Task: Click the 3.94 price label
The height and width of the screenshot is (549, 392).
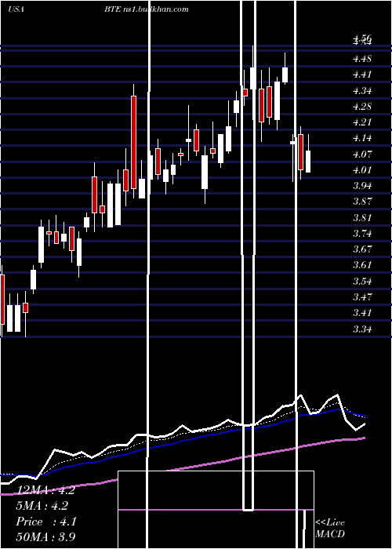Action: click(x=362, y=186)
